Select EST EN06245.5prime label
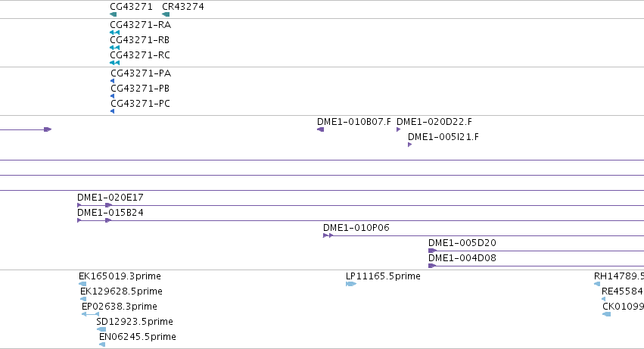 pos(138,337)
